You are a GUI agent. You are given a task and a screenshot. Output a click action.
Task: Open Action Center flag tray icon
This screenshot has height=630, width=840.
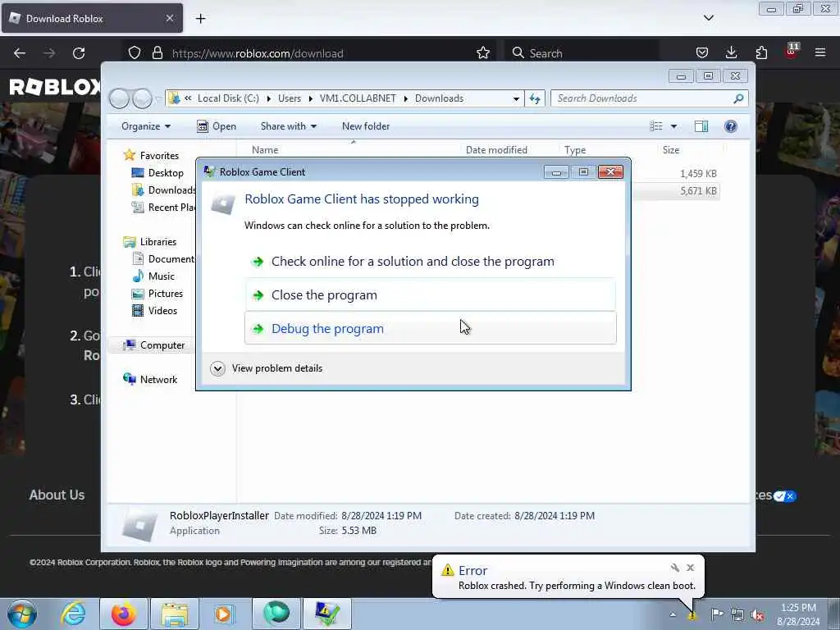point(717,614)
